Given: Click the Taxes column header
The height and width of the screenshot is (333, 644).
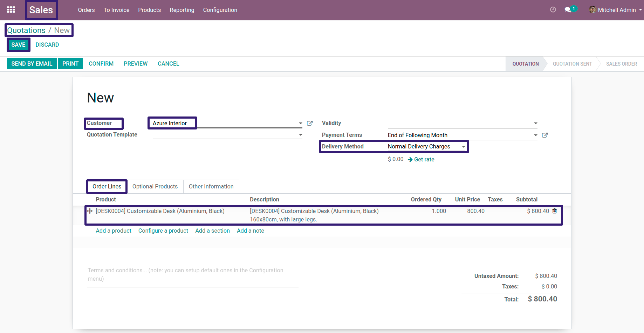Looking at the screenshot, I should pyautogui.click(x=495, y=199).
